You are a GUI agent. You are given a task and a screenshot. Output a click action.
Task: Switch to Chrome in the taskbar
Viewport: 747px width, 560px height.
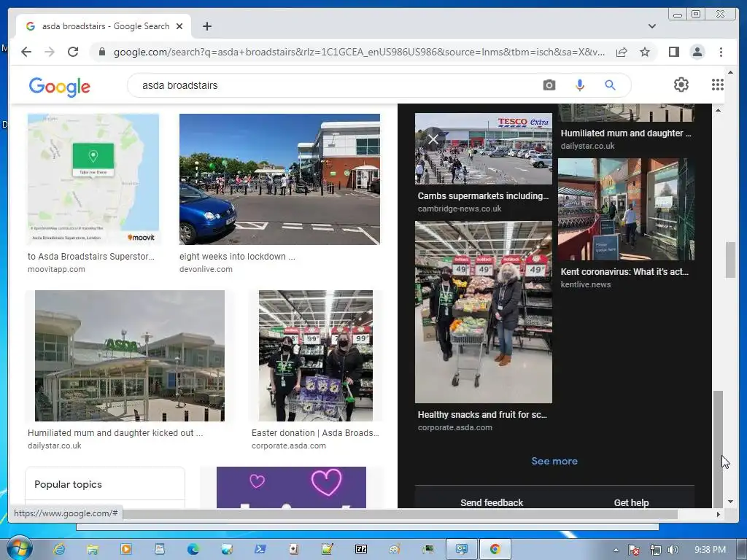click(x=495, y=549)
